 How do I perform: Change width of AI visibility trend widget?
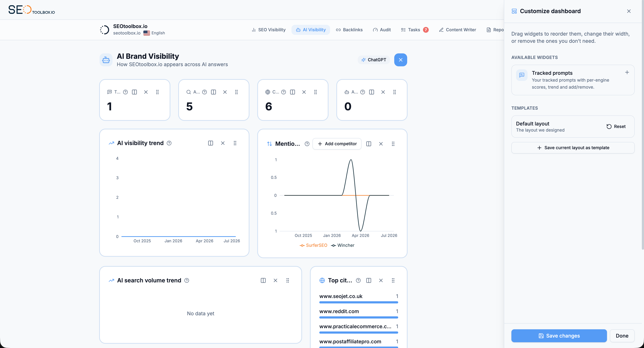210,143
